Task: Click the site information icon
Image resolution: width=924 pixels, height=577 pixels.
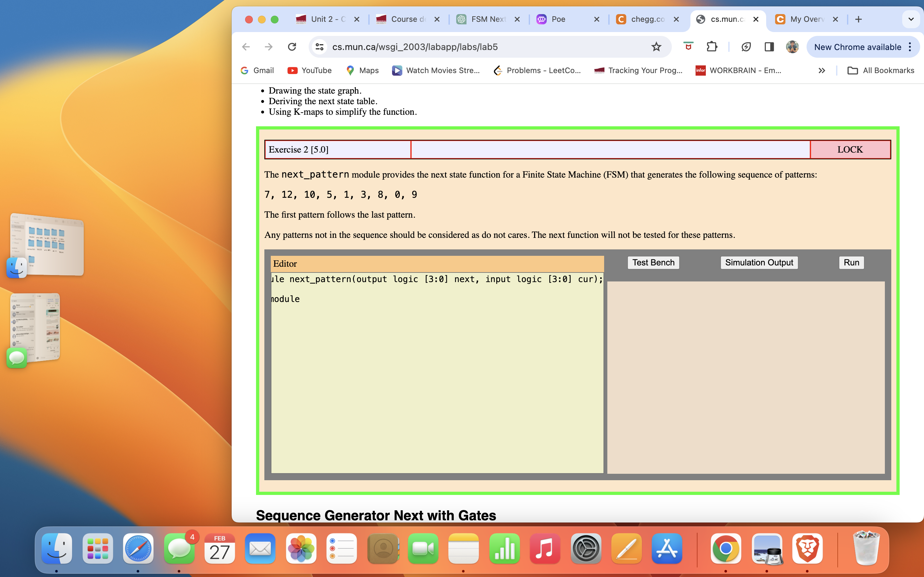Action: click(319, 47)
